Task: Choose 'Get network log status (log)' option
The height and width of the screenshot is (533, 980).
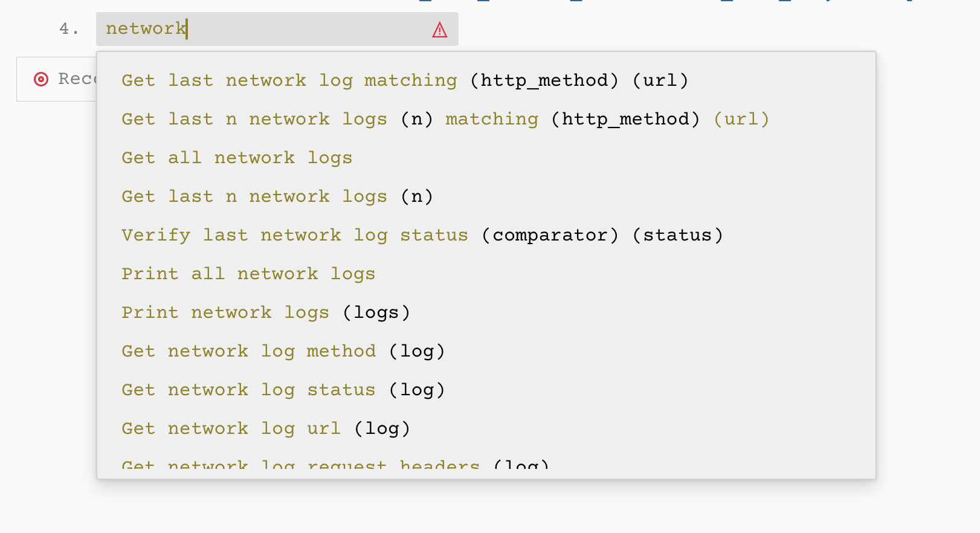Action: tap(486, 390)
